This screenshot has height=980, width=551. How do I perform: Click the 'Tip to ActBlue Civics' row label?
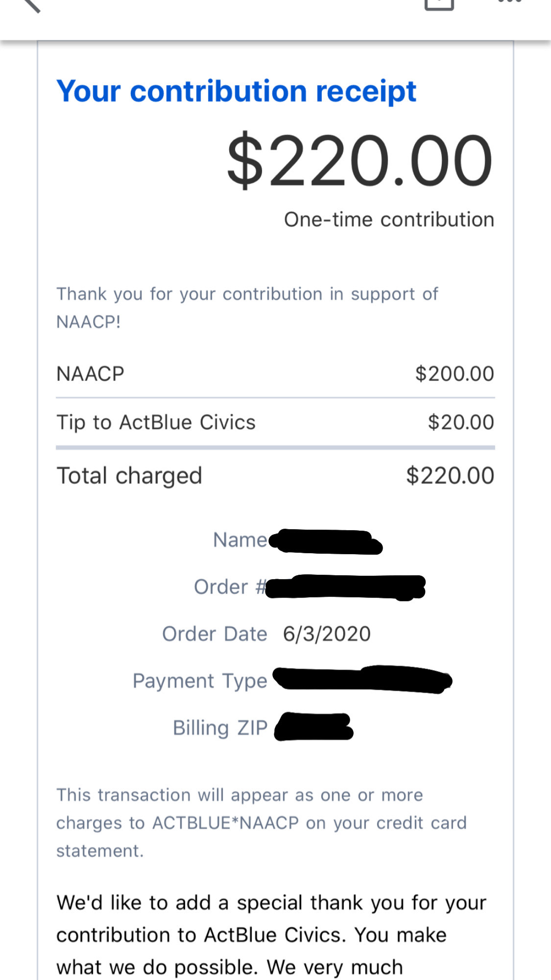(156, 422)
